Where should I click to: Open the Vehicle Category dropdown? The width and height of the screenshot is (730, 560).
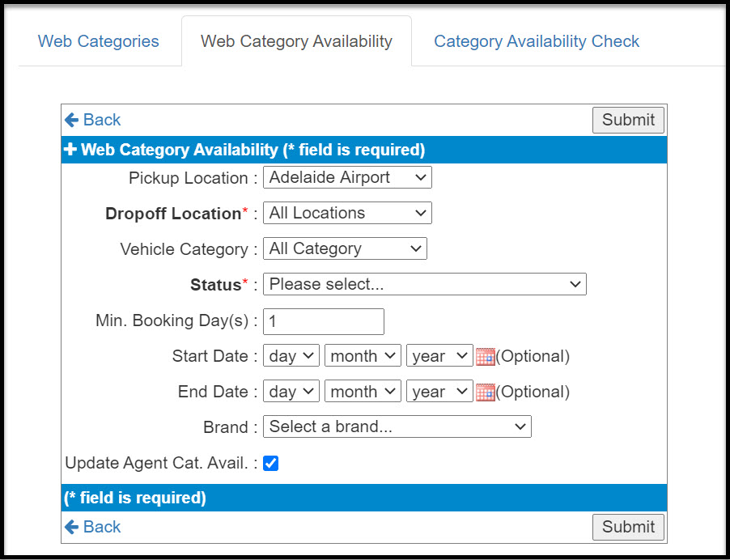345,248
